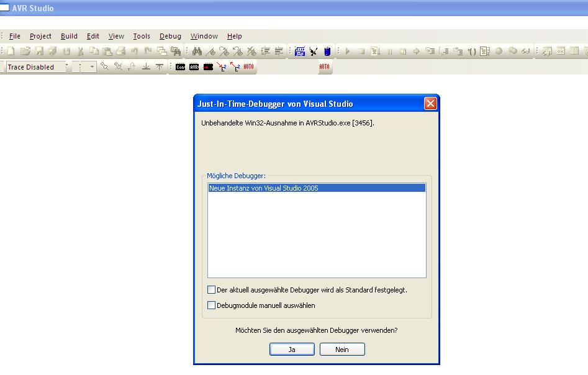588x375 pixels.
Task: Click the Print icon
Action: click(x=120, y=51)
